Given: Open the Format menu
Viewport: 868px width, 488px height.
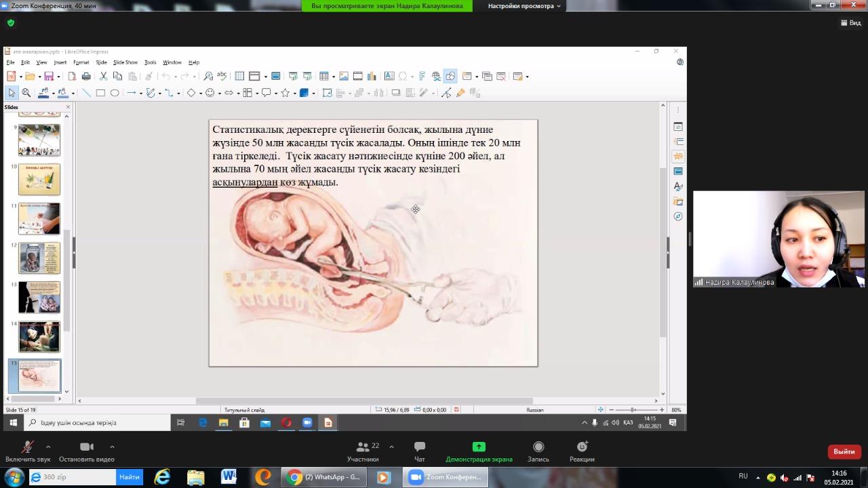Looking at the screenshot, I should click(81, 62).
